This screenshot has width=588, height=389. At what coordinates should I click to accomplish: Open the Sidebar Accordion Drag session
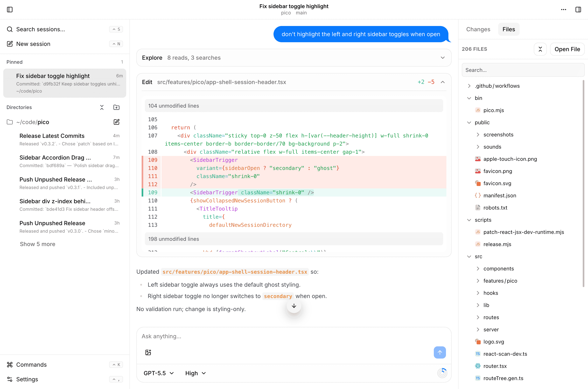tap(69, 161)
